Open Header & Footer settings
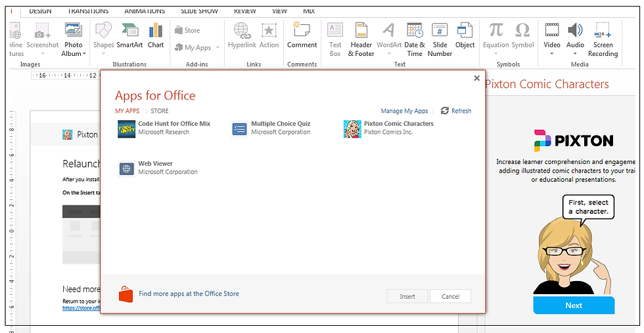The width and height of the screenshot is (644, 333). [361, 40]
